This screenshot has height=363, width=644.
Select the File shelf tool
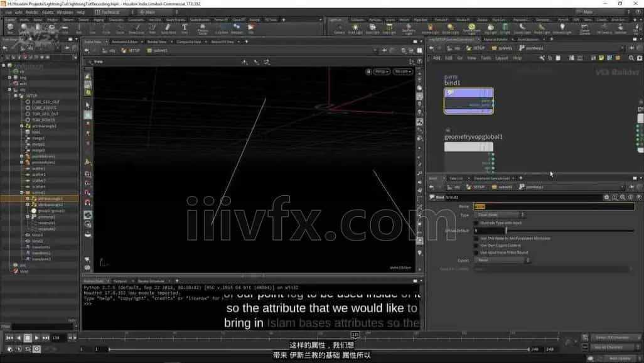point(250,28)
